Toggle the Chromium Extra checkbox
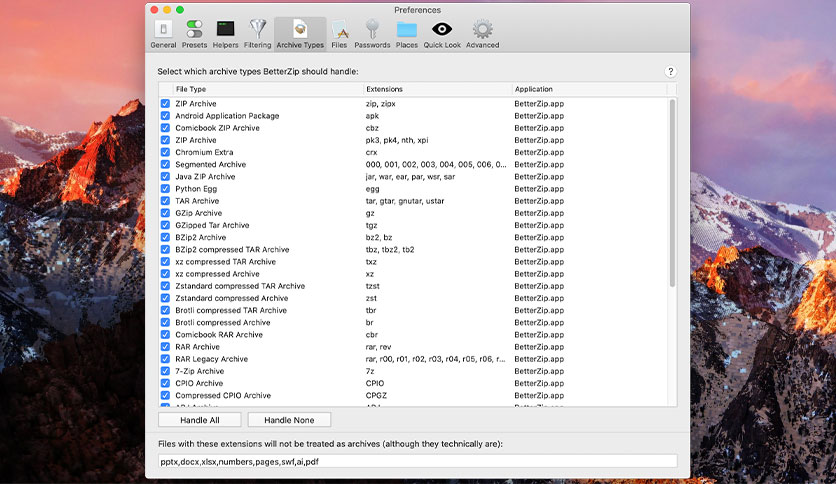 pyautogui.click(x=165, y=152)
